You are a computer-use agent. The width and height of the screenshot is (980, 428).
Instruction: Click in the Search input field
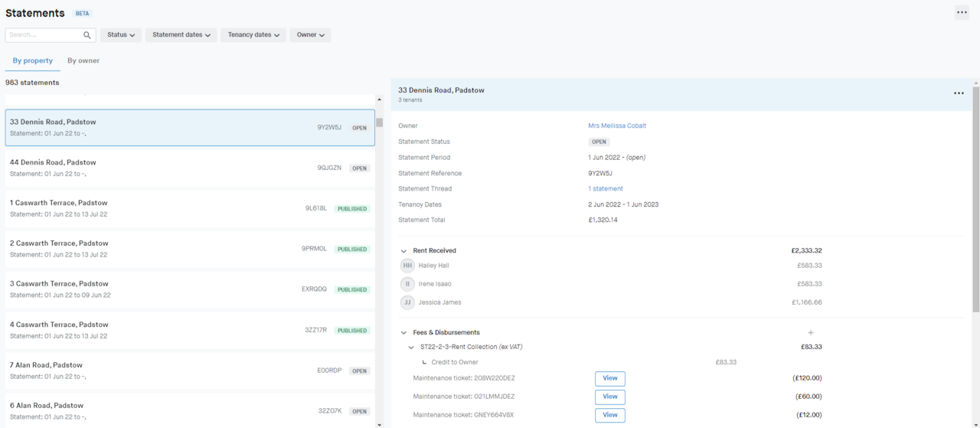(44, 35)
